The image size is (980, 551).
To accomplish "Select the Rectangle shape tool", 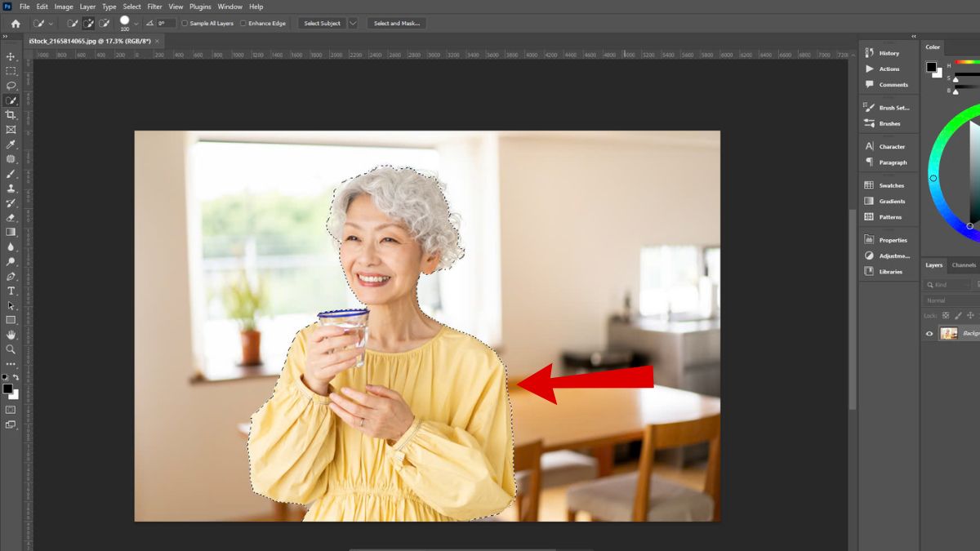I will 11,320.
